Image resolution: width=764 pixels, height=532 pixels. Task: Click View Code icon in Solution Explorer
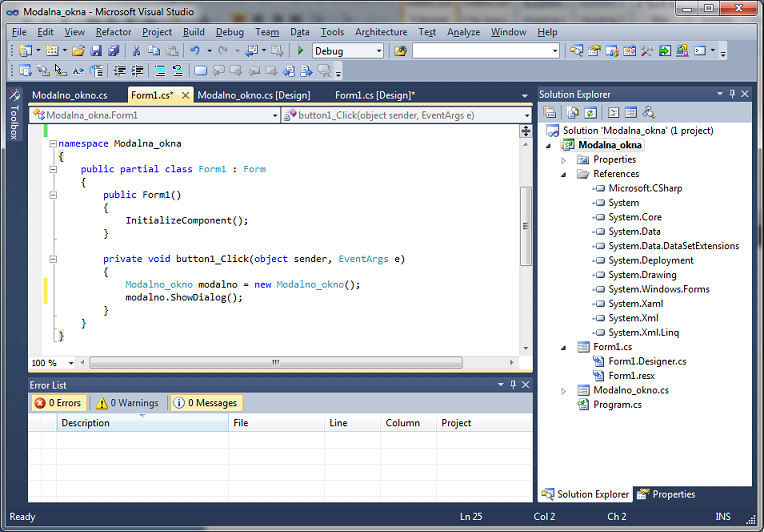614,113
